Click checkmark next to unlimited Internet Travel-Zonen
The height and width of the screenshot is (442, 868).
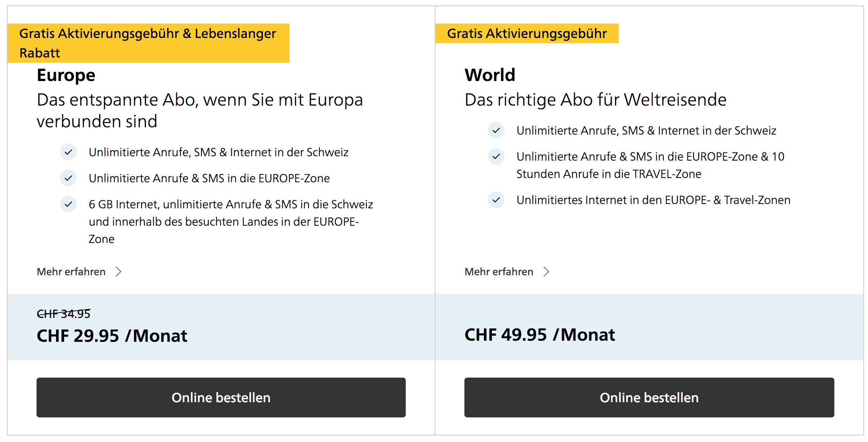pyautogui.click(x=496, y=200)
